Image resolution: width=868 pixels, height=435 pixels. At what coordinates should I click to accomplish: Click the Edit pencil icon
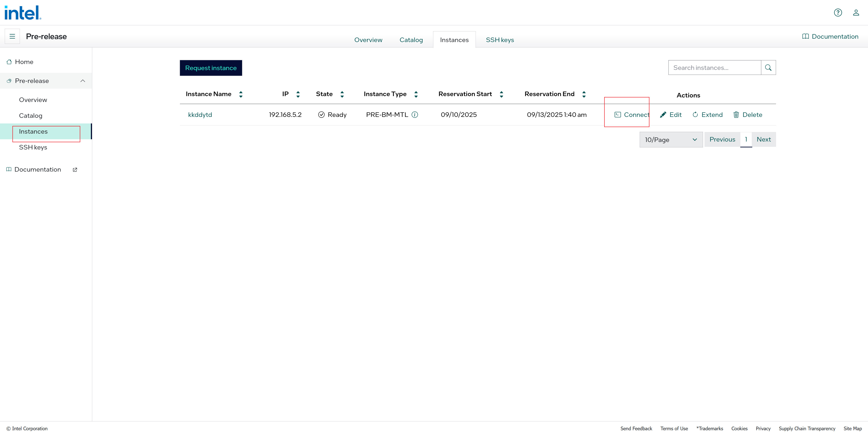tap(663, 115)
